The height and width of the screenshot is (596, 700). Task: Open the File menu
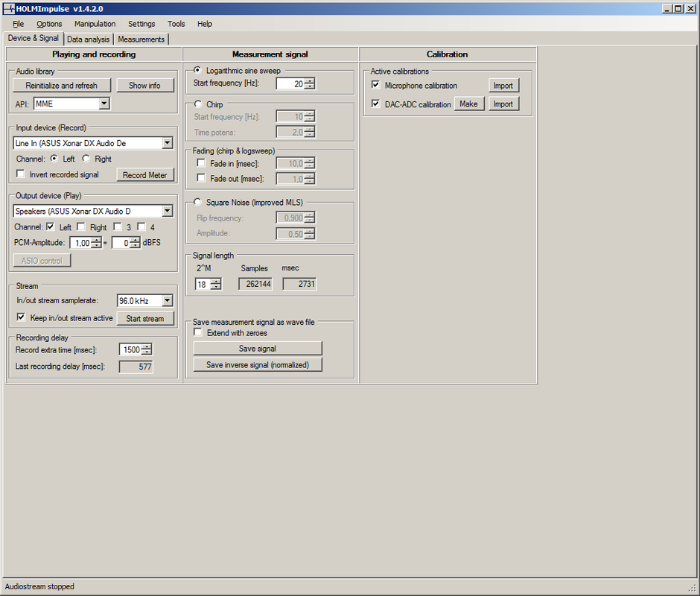(19, 24)
